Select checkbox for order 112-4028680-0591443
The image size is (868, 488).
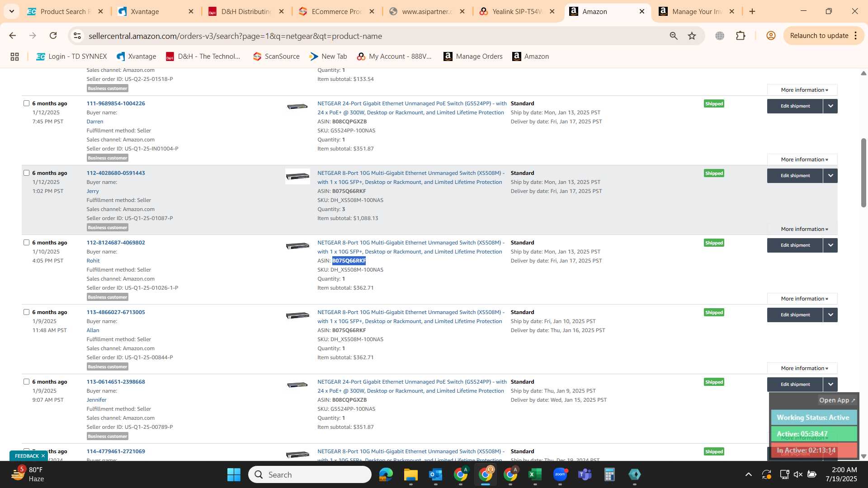tap(26, 173)
